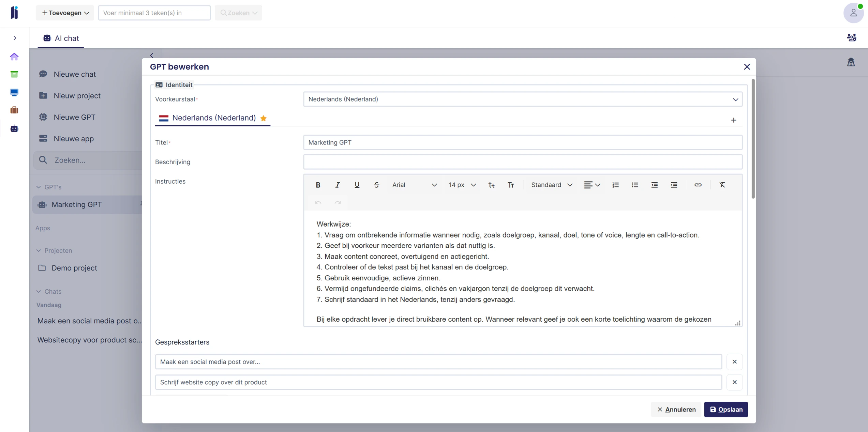Click the favorite star next to Nederlands
This screenshot has width=868, height=432.
pyautogui.click(x=263, y=118)
